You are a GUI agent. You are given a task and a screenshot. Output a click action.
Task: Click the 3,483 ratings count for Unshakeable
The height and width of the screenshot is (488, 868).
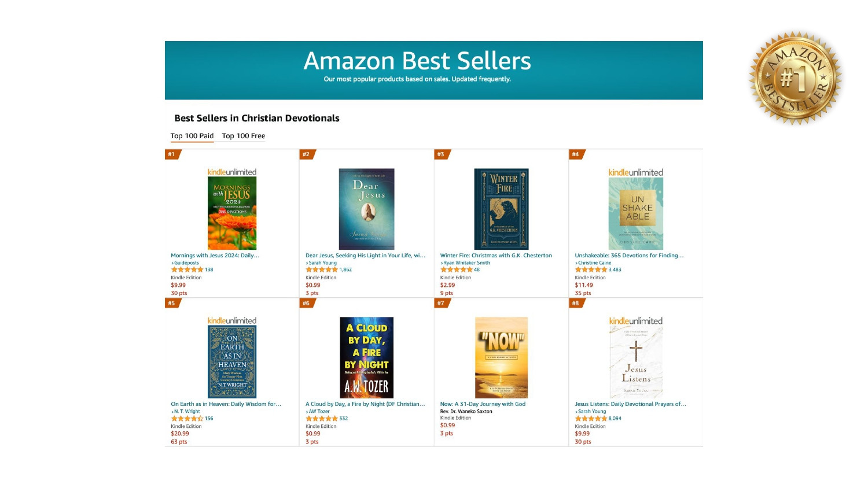615,270
